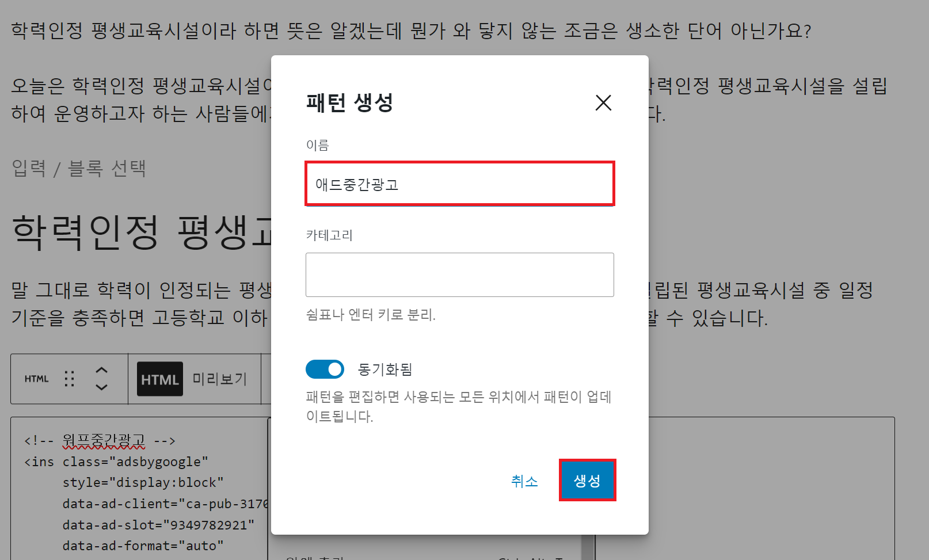Screen dimensions: 929x560
Task: Click the move-block-down chevron icon
Action: [x=101, y=388]
